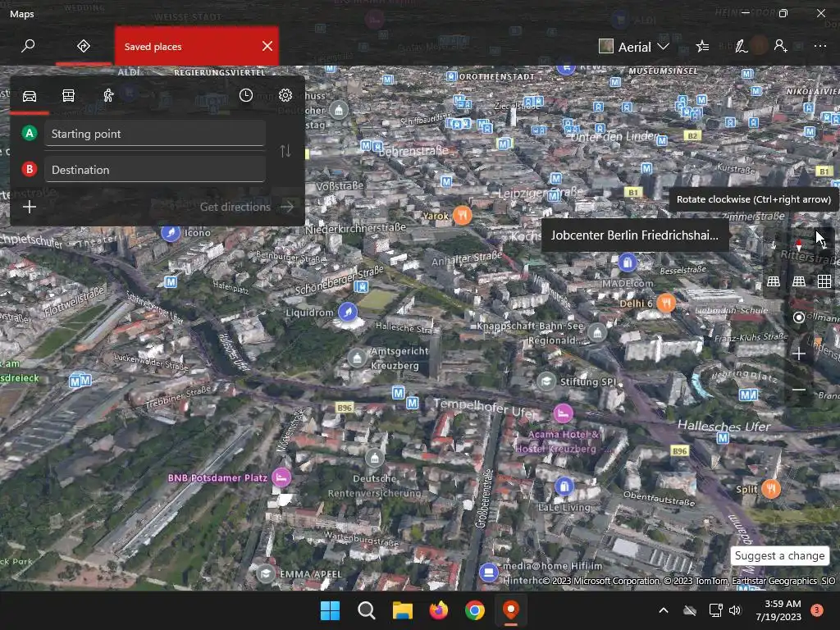Select the Knappschaft-Bahn-See building marker
Screen dimensions: 840x630
597,333
